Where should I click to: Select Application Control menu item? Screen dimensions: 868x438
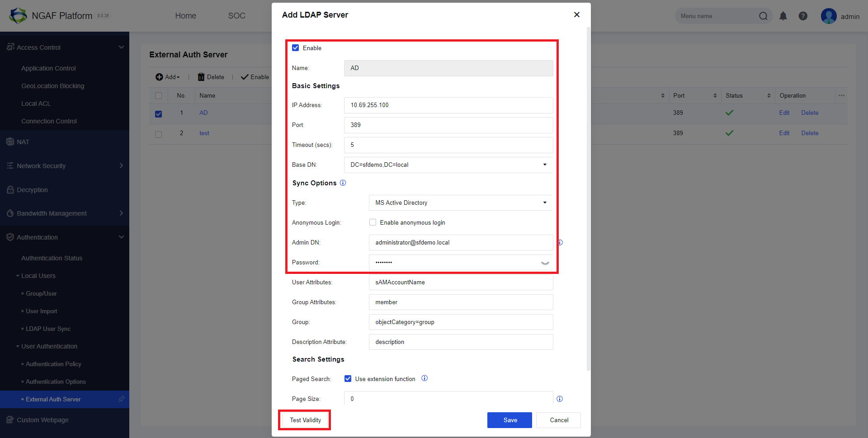click(48, 68)
